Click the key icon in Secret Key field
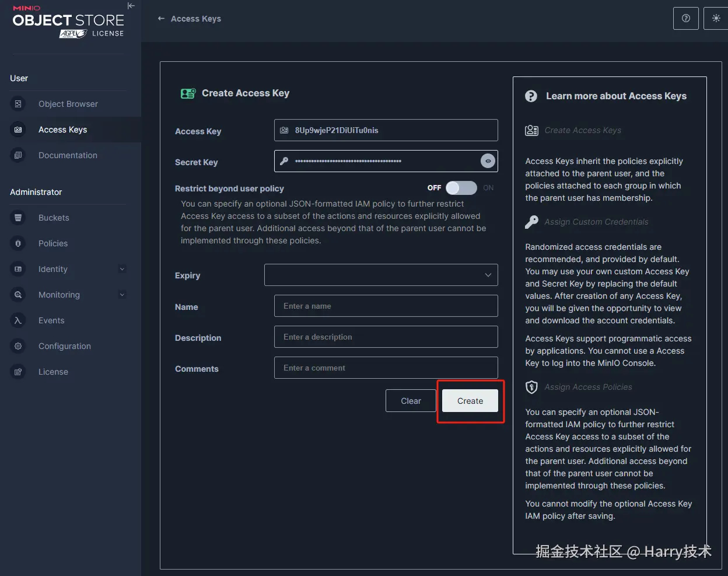Screen dimensions: 728x576 (x=284, y=161)
